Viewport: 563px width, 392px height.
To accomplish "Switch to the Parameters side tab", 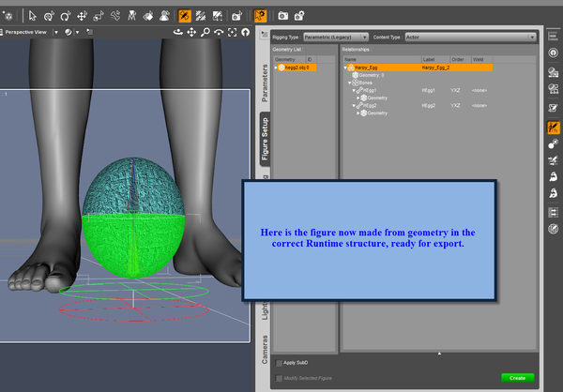I will point(265,83).
